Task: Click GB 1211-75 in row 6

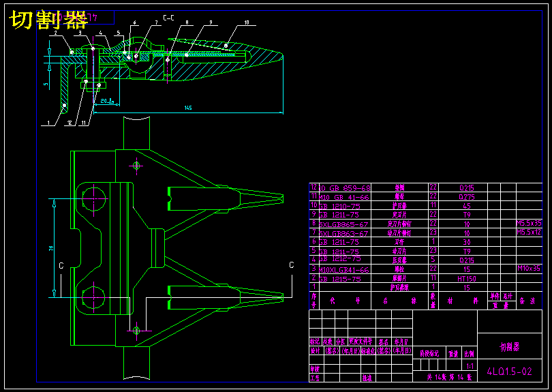Action: pyautogui.click(x=339, y=242)
